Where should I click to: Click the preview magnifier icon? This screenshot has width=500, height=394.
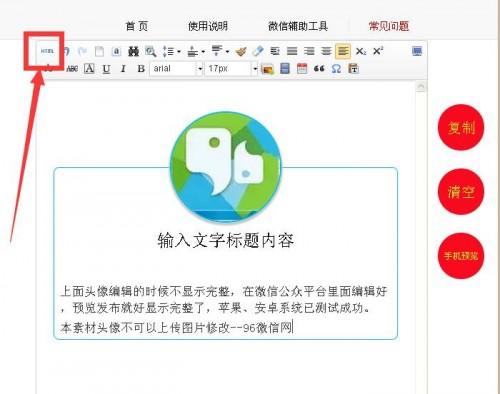coord(151,51)
